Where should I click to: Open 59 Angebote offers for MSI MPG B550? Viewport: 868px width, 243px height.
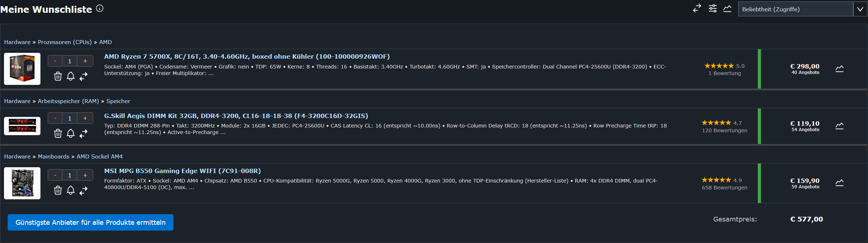tap(805, 187)
